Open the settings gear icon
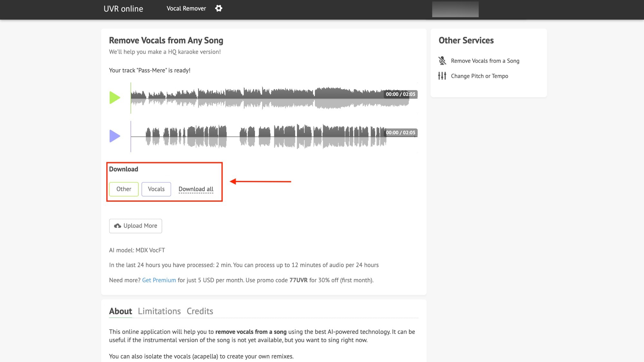This screenshot has height=362, width=644. 219,8
